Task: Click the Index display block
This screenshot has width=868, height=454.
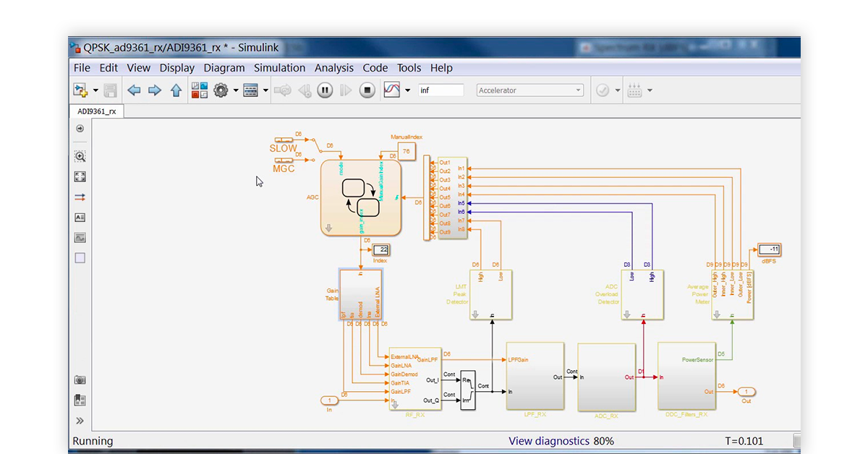Action: click(x=380, y=250)
